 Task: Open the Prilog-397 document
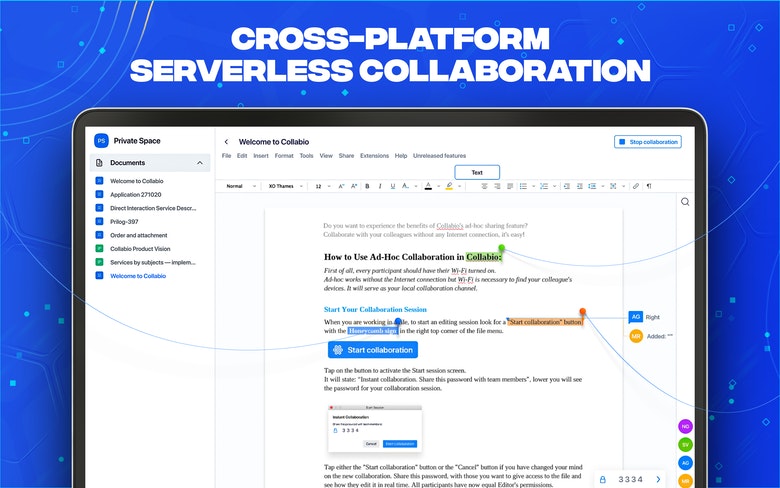click(124, 221)
